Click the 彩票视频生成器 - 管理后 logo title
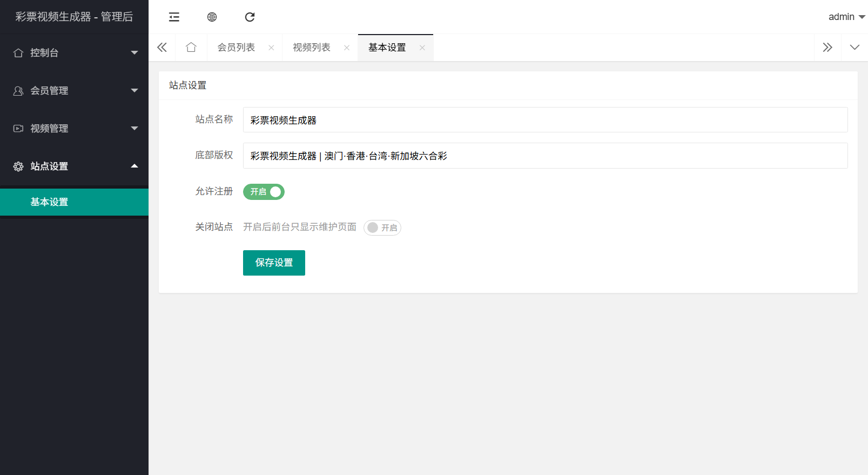The height and width of the screenshot is (475, 868). pyautogui.click(x=74, y=17)
